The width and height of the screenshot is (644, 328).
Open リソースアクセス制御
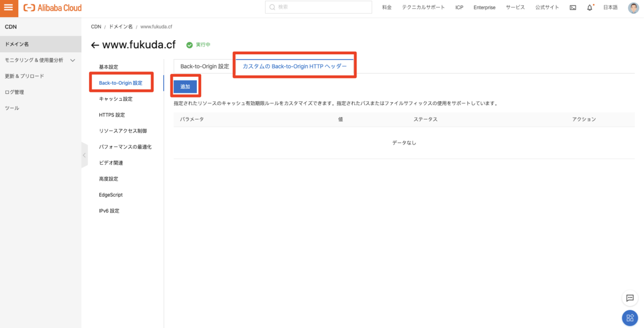123,130
